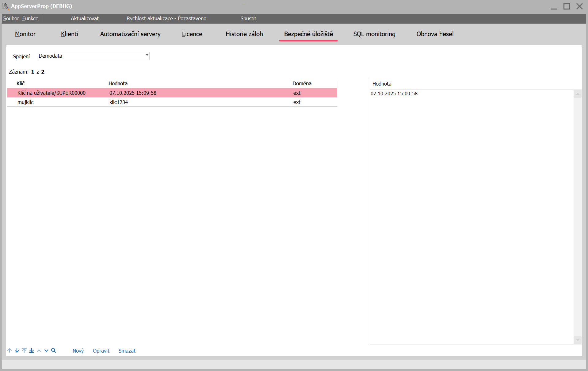Click the previous record up arrow icon
This screenshot has width=588, height=371.
pos(10,350)
